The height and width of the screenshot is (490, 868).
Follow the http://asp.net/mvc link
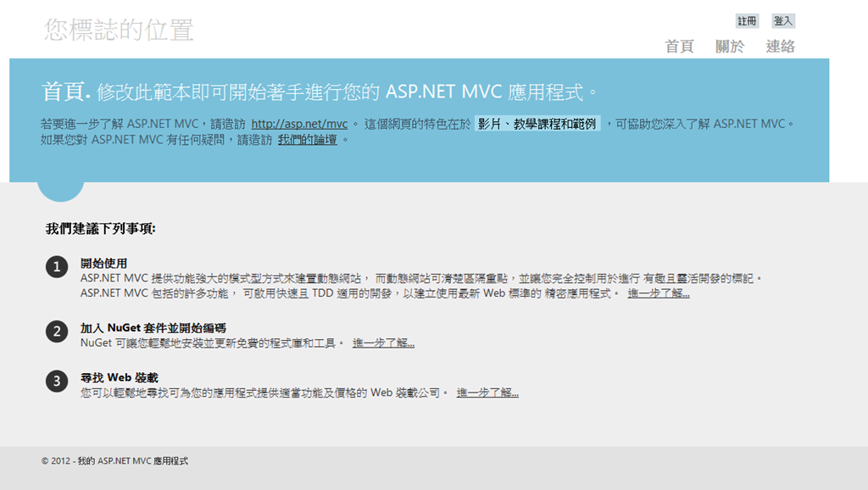pyautogui.click(x=299, y=124)
